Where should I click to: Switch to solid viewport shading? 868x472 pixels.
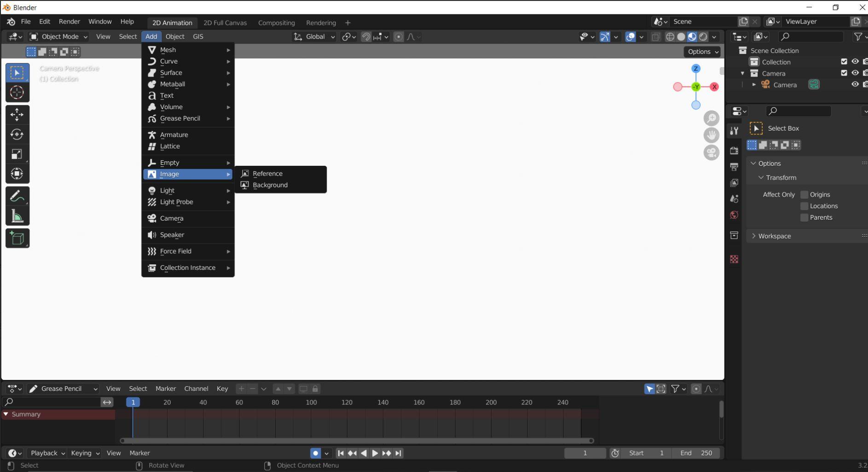[x=681, y=37]
